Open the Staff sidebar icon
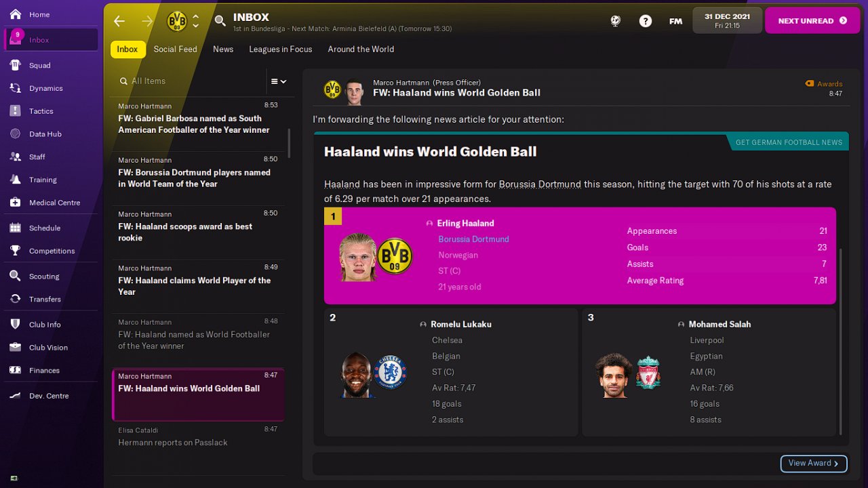The height and width of the screenshot is (488, 868). coord(15,157)
